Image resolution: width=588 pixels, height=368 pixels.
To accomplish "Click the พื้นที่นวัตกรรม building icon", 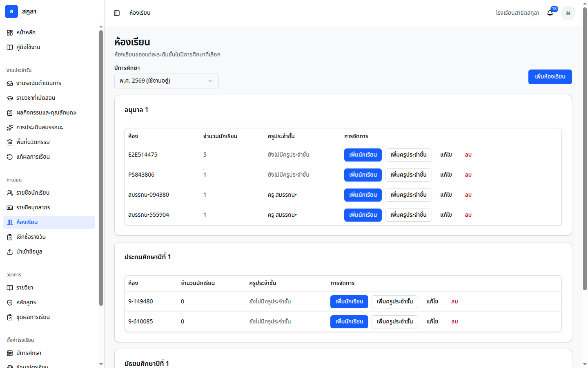I will pos(10,142).
